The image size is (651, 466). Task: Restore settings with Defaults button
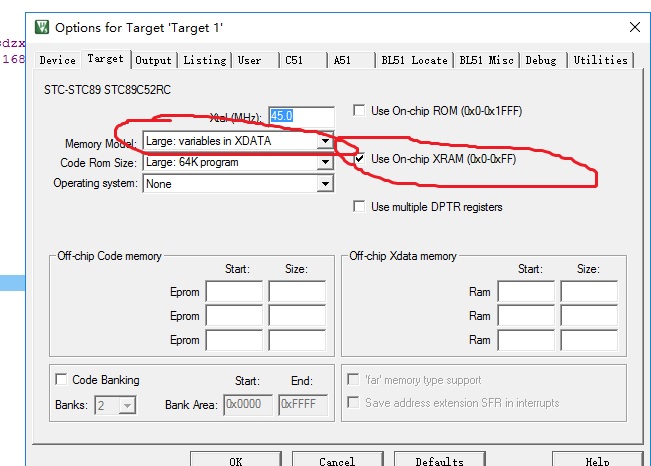point(439,459)
